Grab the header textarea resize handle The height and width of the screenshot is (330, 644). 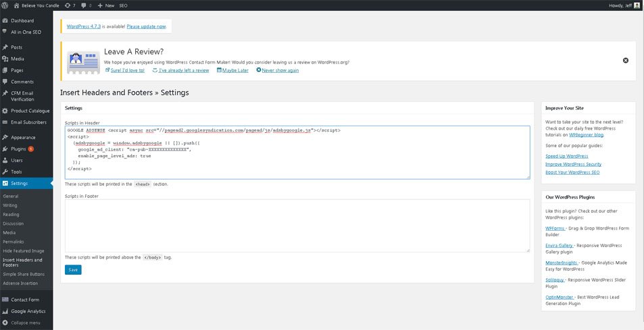coord(528,177)
